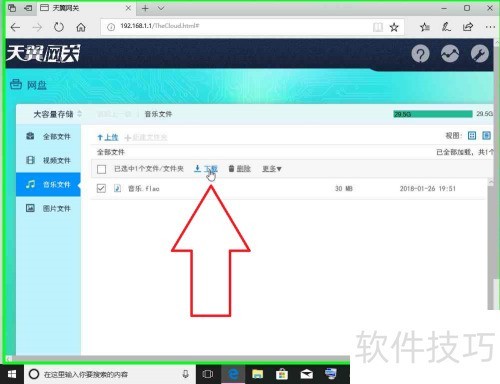
Task: Click the date 2018-01-26 19:51
Action: (x=427, y=189)
